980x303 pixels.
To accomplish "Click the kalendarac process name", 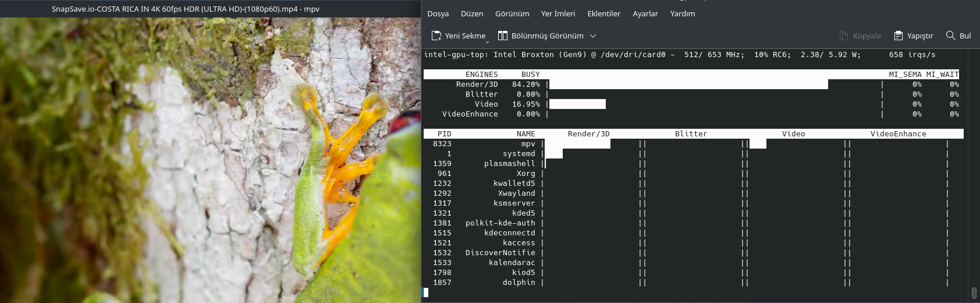I will click(512, 263).
